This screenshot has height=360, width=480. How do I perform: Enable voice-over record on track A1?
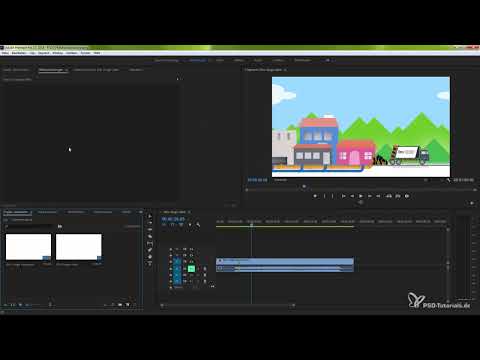coord(205,269)
